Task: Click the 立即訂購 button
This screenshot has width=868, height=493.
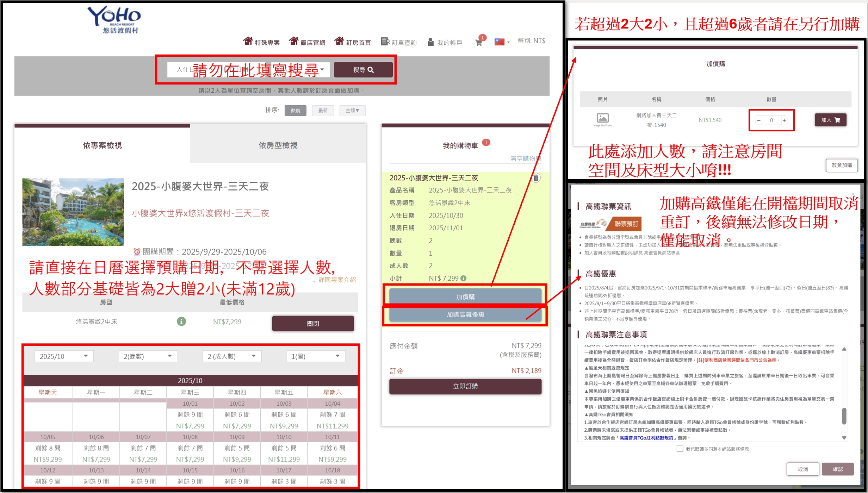Action: click(465, 386)
